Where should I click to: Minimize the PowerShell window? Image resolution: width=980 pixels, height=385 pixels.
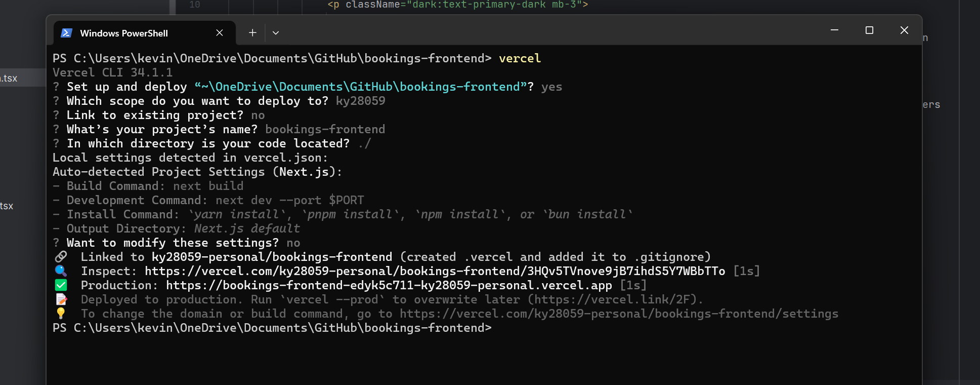(x=835, y=30)
